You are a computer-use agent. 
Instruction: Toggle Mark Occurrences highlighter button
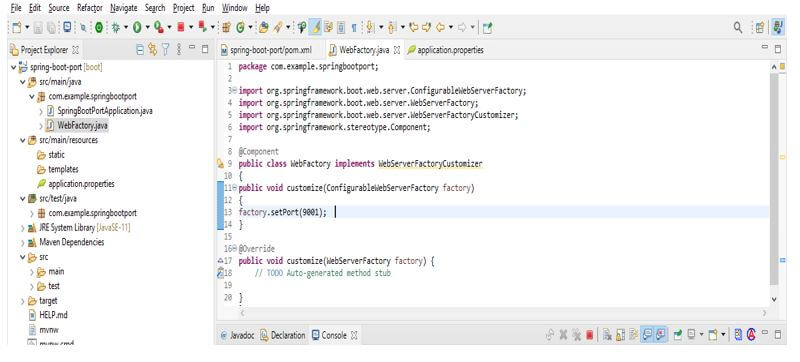tap(316, 28)
